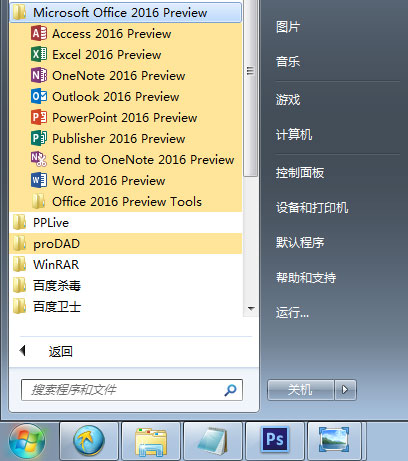Click the Word 2016 Preview icon
The height and width of the screenshot is (461, 408).
pos(39,180)
